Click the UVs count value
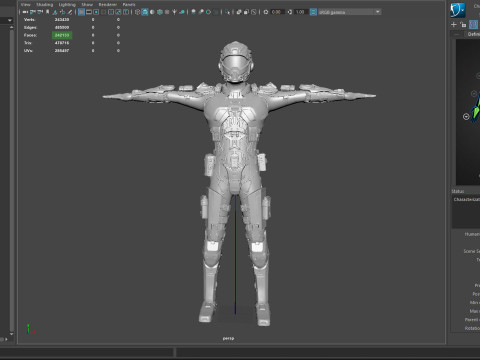Screen dimensions: 480x360 (62, 51)
